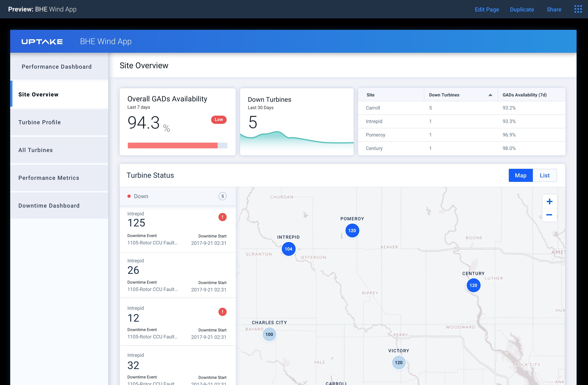The height and width of the screenshot is (385, 588).
Task: Click alert icon on Intrepid turbine 125
Action: (x=222, y=217)
